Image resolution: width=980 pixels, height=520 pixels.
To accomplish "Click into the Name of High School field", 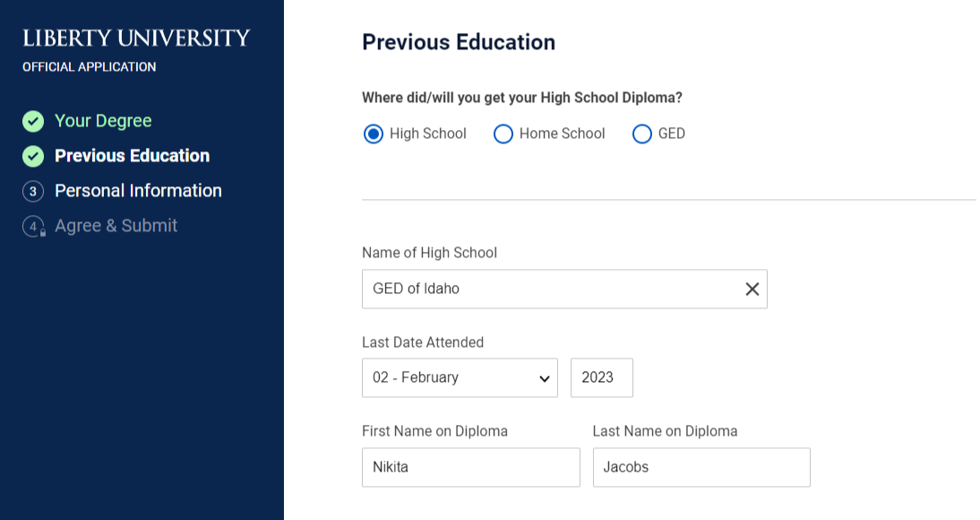I will tap(564, 289).
